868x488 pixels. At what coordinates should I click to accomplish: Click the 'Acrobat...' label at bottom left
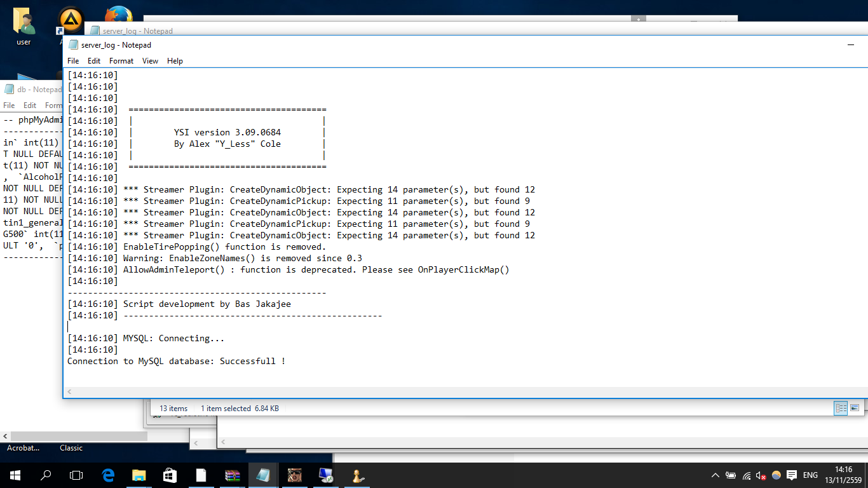click(x=23, y=448)
